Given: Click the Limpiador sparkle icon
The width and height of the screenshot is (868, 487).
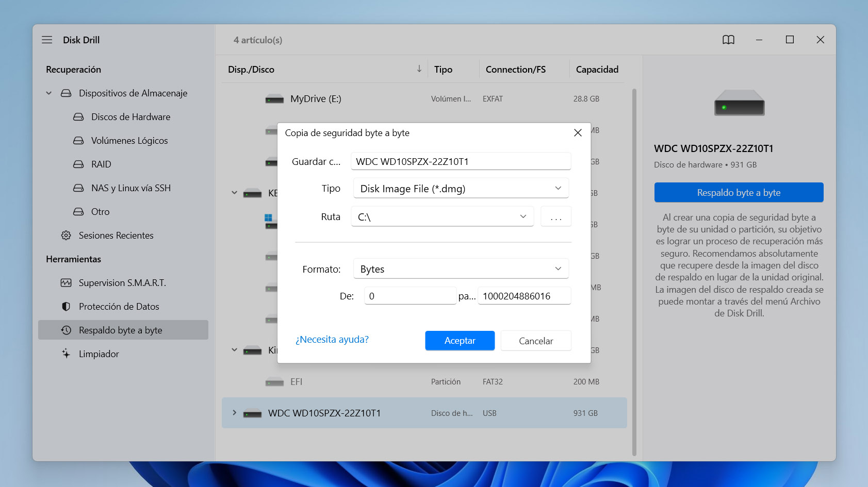Looking at the screenshot, I should pyautogui.click(x=66, y=354).
